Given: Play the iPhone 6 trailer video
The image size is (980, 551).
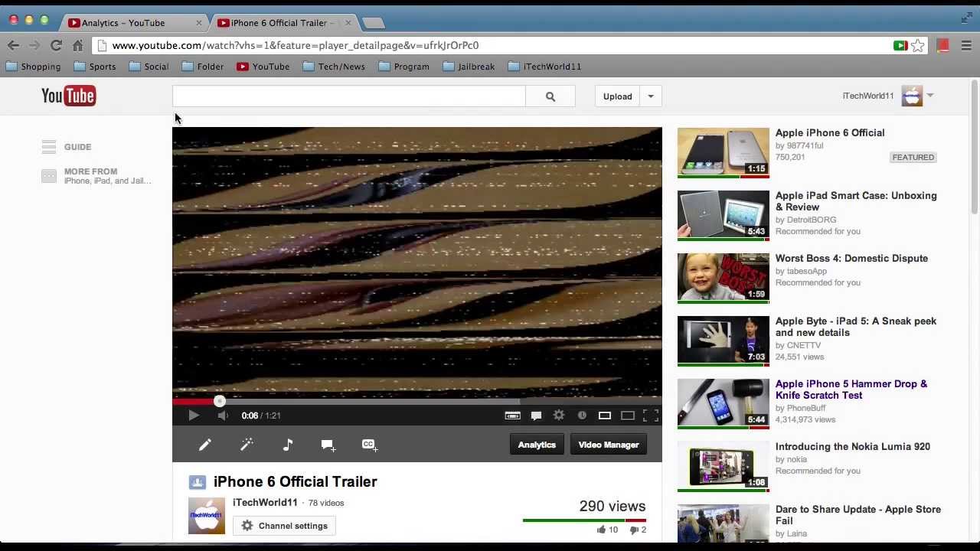Looking at the screenshot, I should click(194, 416).
